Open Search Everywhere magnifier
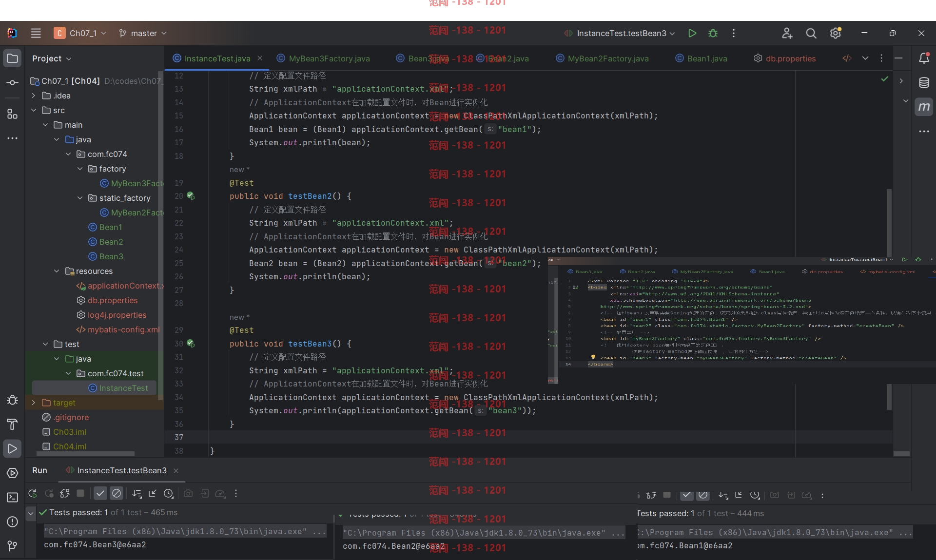This screenshot has height=560, width=936. pyautogui.click(x=811, y=33)
